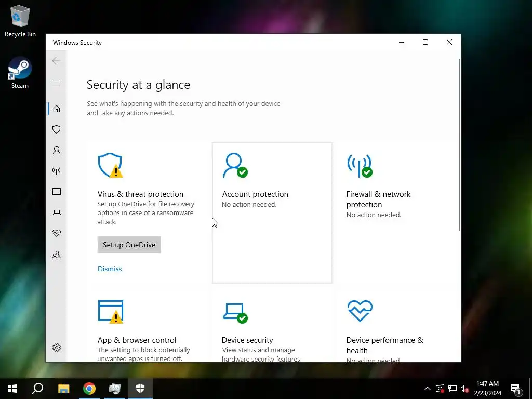
Task: Minimize the Windows Security window
Action: coord(402,42)
